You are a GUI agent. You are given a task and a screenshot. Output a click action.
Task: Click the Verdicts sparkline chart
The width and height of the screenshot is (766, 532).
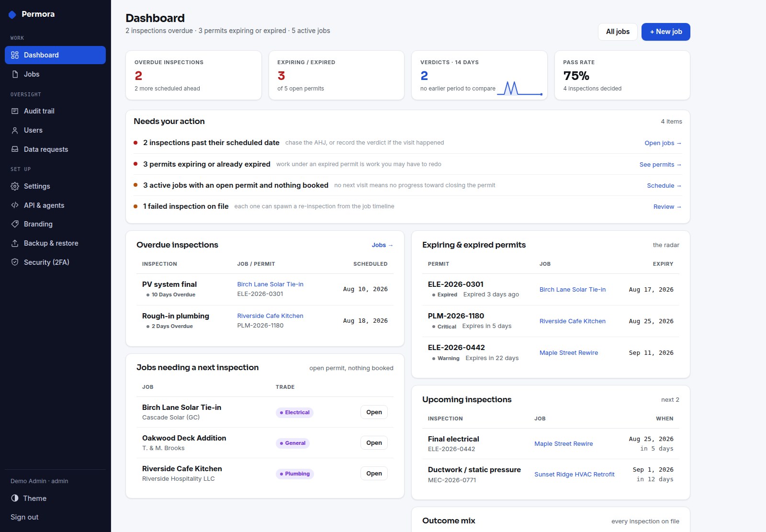(x=520, y=88)
